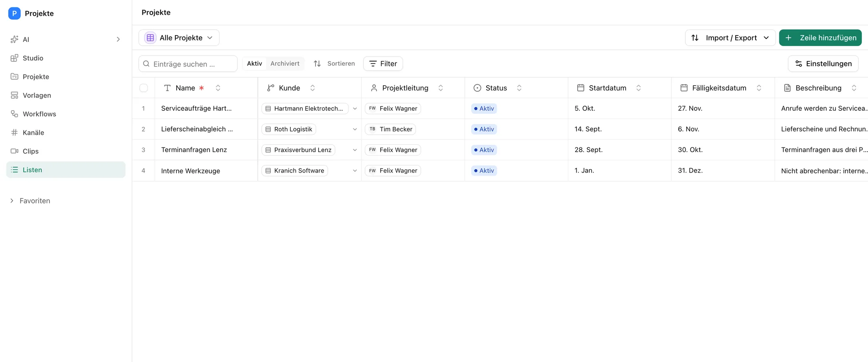Go to Studio in the sidebar
This screenshot has height=362, width=868.
(66, 58)
